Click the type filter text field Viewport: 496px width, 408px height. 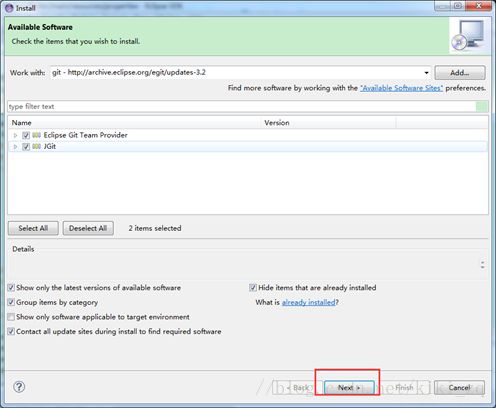coord(242,107)
